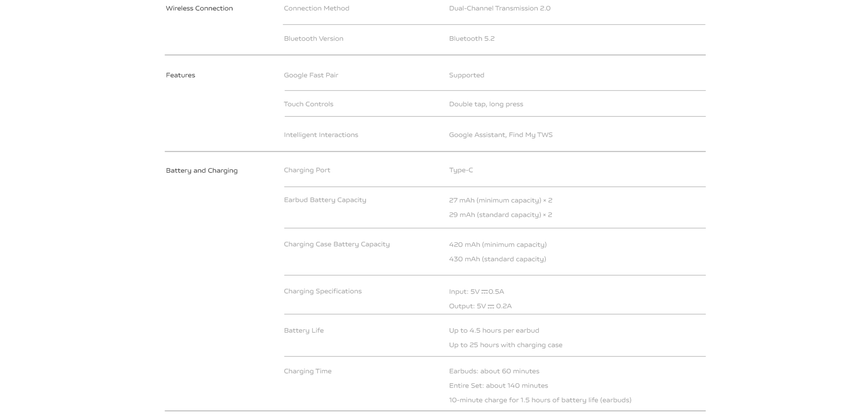Click the Battery and Charging heading
This screenshot has width=868, height=418.
(202, 170)
